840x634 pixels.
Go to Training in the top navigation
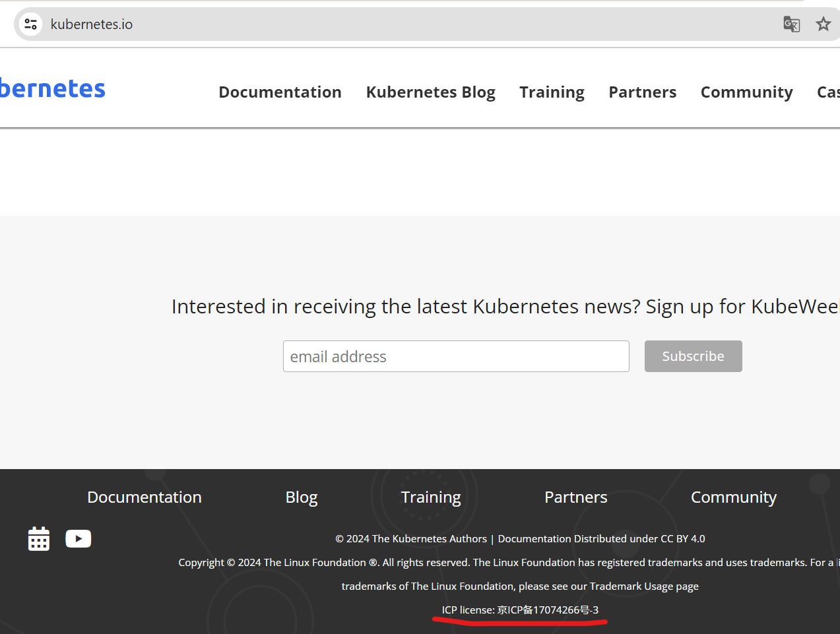coord(552,92)
